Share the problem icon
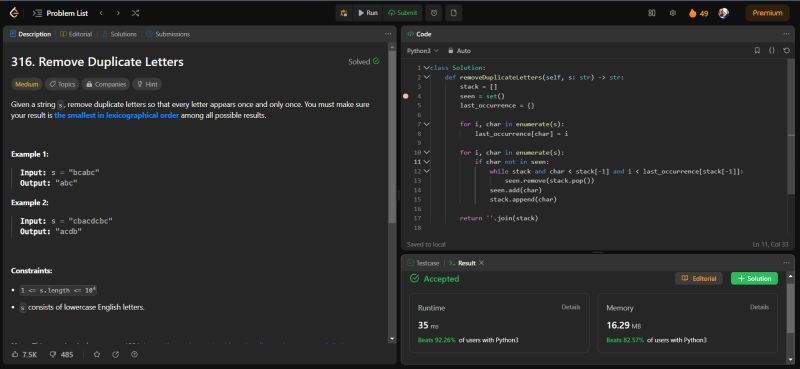Viewport: 800px width, 369px height. [x=115, y=355]
